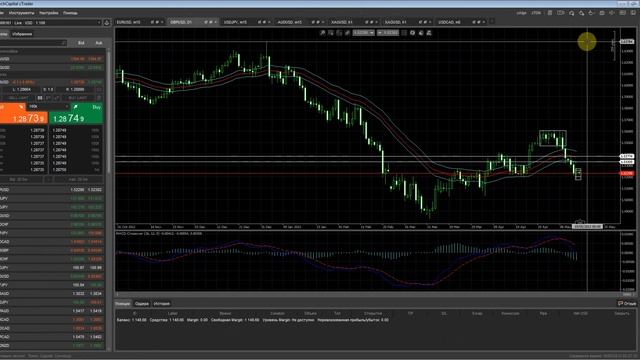Click the orange Sell button at 1.28739

(x=24, y=113)
